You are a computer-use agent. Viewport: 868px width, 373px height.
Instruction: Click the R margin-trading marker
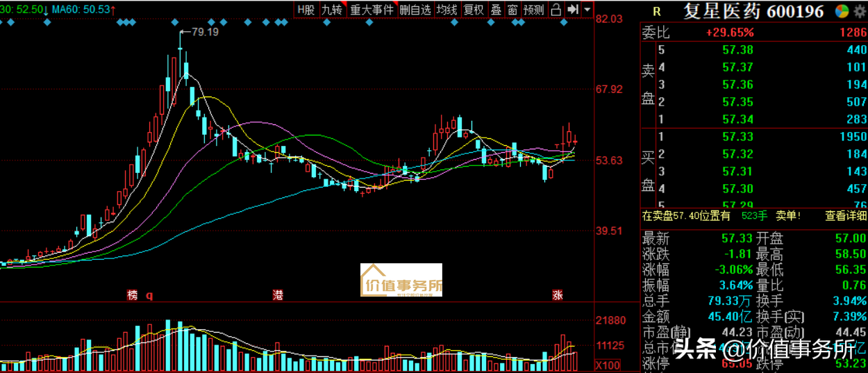657,12
